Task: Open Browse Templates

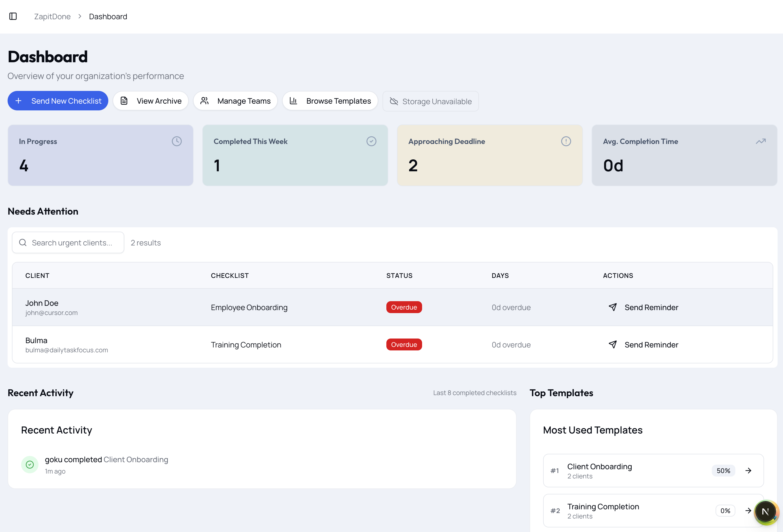Action: point(330,101)
